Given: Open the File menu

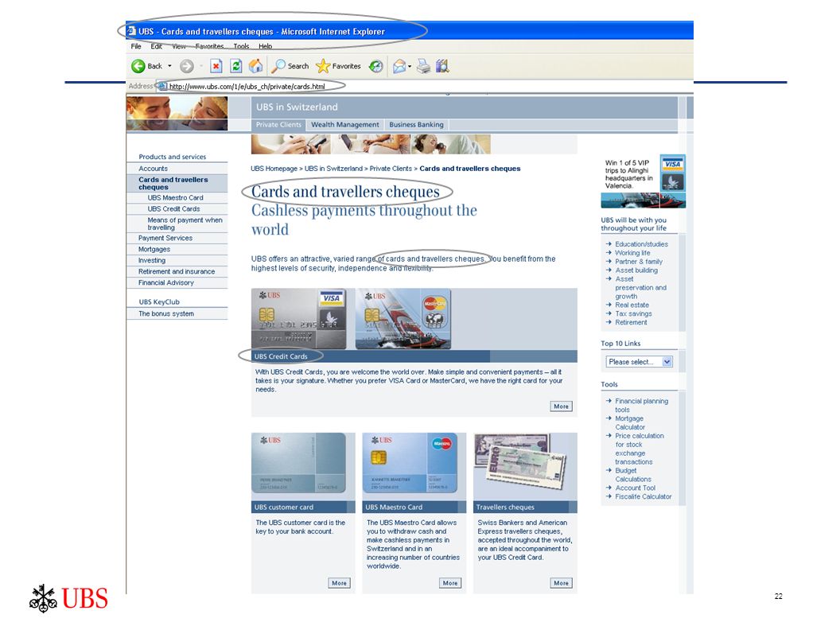Looking at the screenshot, I should 136,47.
